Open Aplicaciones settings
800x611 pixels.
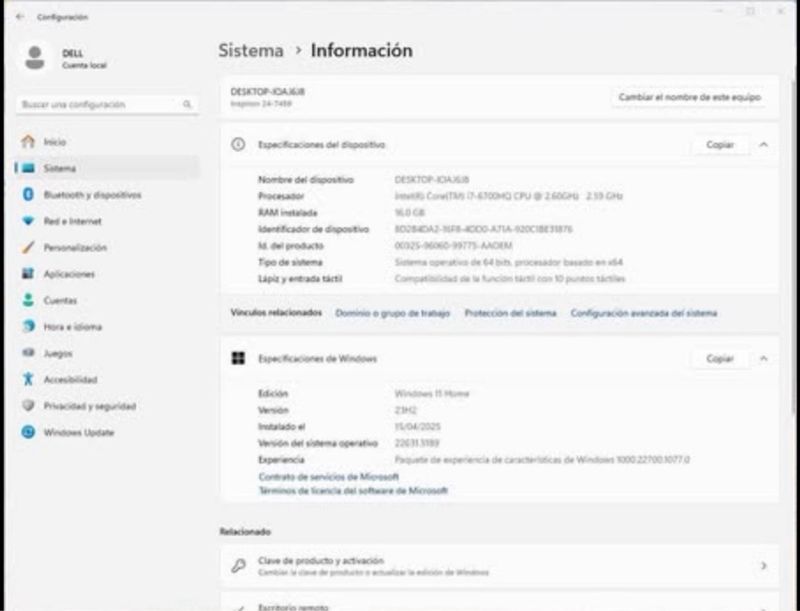point(107,274)
